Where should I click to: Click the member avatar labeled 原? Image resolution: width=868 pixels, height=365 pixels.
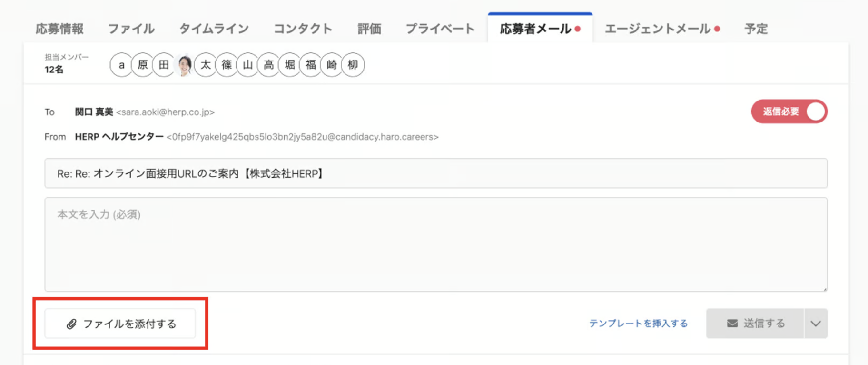click(142, 65)
